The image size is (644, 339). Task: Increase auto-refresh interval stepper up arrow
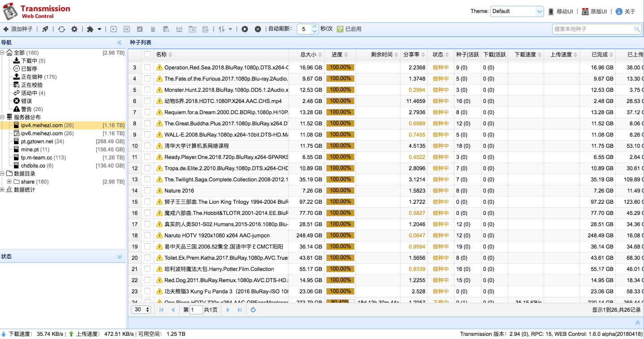pos(315,27)
